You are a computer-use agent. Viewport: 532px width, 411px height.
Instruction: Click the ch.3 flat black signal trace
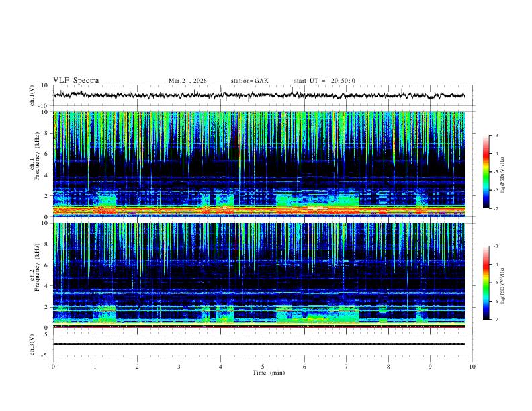[x=259, y=344]
